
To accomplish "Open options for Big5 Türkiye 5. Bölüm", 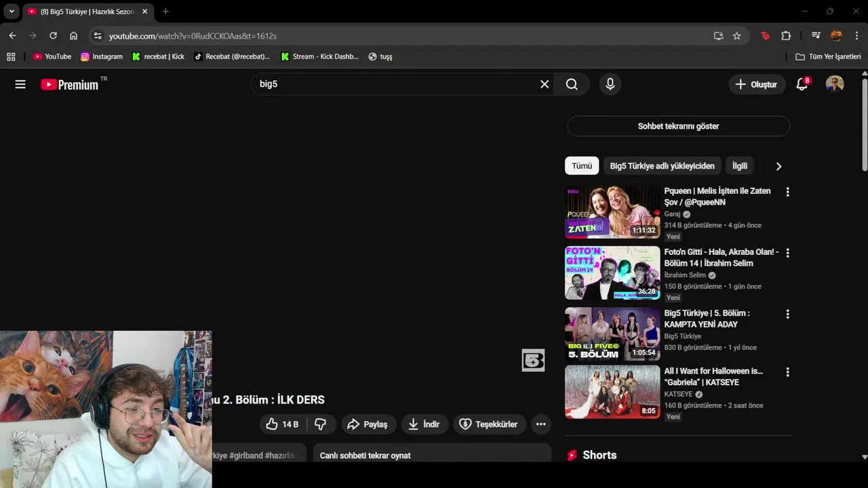I will 787,314.
